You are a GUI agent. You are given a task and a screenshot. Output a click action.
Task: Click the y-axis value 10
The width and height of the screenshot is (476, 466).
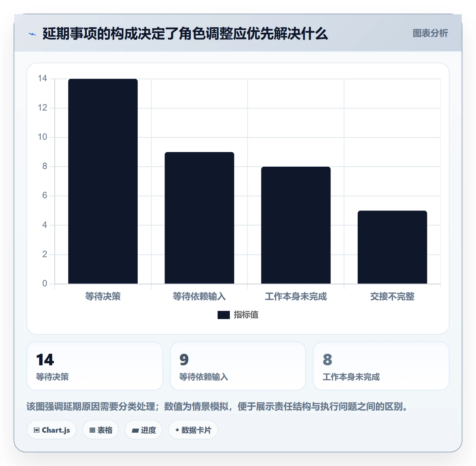pos(42,137)
